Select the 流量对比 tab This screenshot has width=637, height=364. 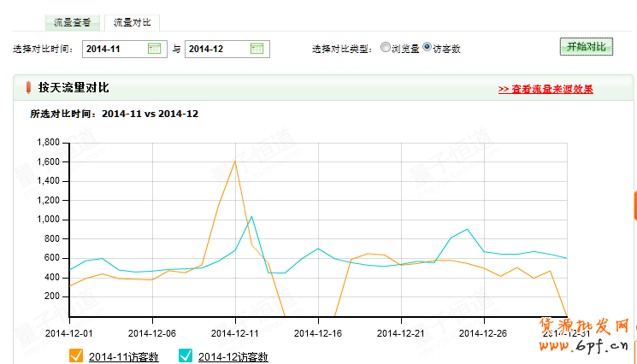[x=132, y=22]
